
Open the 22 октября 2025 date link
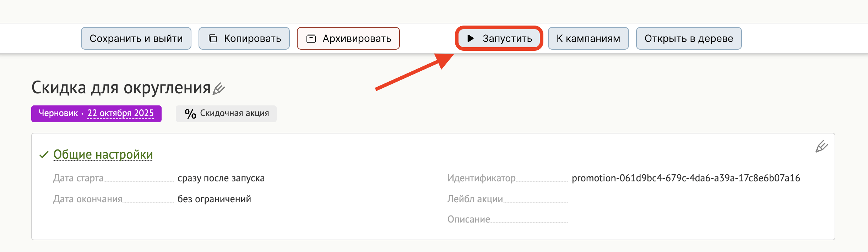click(x=120, y=113)
